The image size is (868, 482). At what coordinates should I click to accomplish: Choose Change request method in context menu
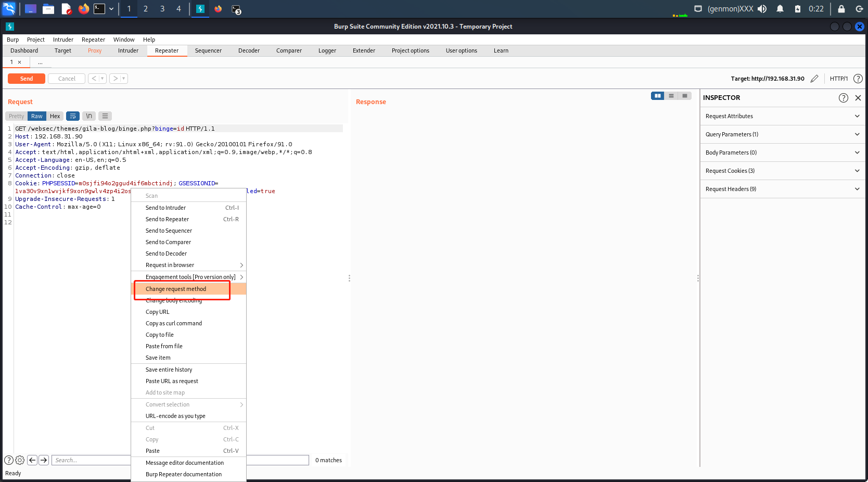[x=188, y=289]
